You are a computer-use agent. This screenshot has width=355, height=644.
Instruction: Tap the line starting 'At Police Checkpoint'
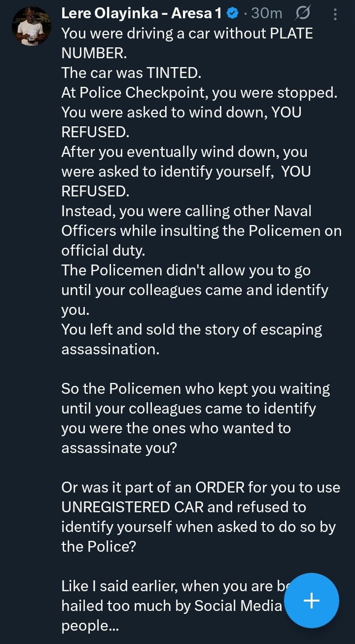(x=199, y=93)
